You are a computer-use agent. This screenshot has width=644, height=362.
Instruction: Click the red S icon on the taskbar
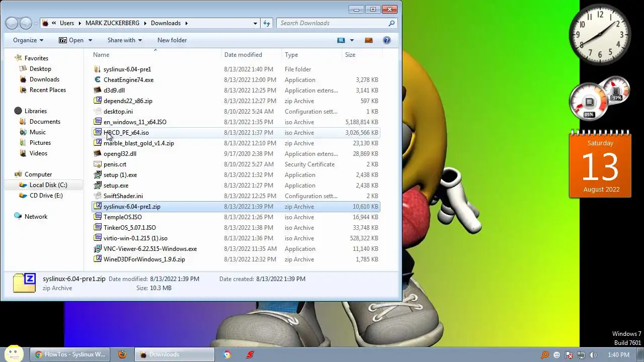point(250,354)
